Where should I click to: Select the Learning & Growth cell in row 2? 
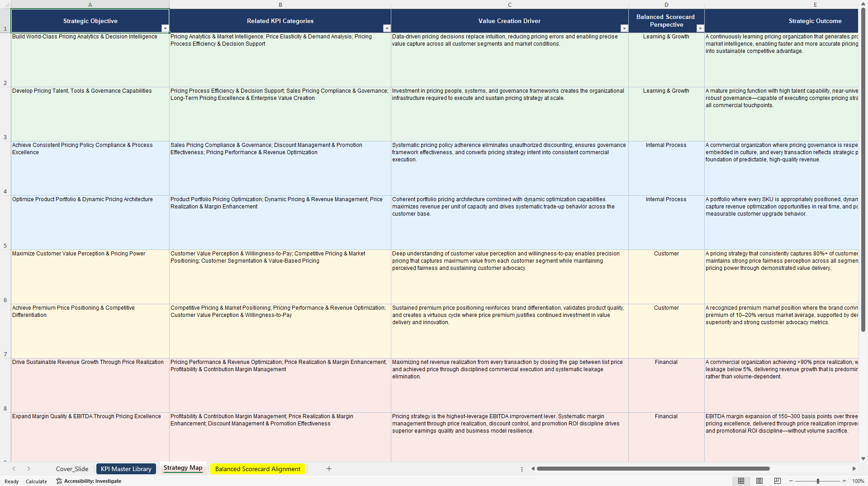(x=666, y=60)
